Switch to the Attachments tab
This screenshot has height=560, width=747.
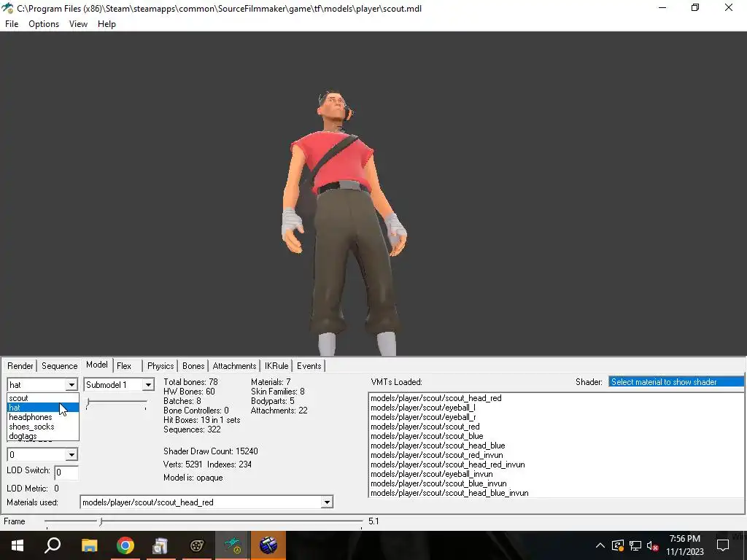(x=234, y=366)
